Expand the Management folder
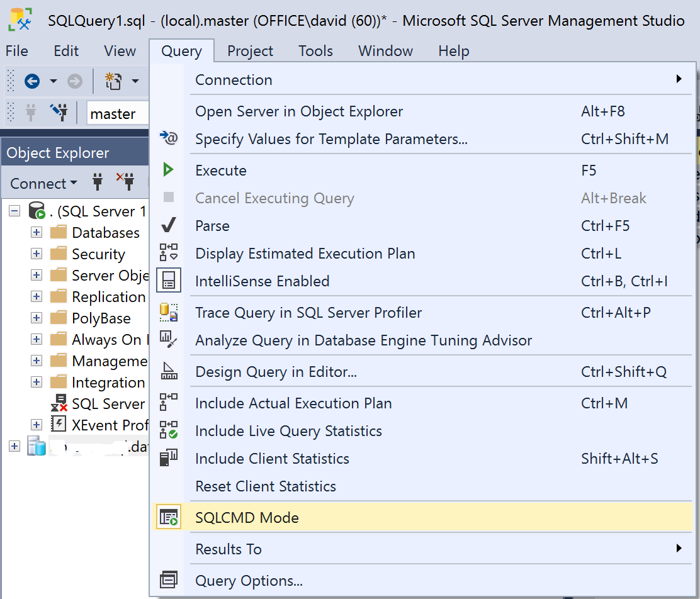This screenshot has height=599, width=700. point(37,361)
